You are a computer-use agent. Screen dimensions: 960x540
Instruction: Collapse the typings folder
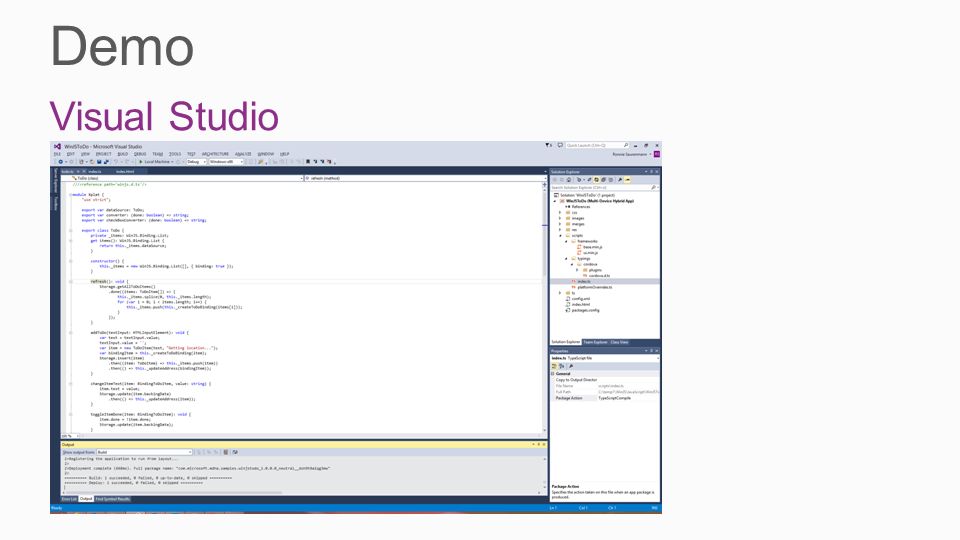(566, 258)
